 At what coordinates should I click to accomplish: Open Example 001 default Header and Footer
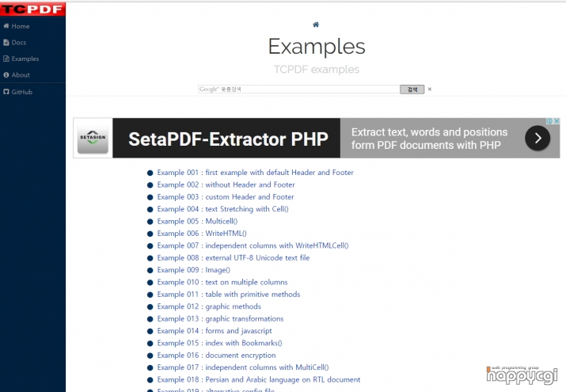coord(255,173)
